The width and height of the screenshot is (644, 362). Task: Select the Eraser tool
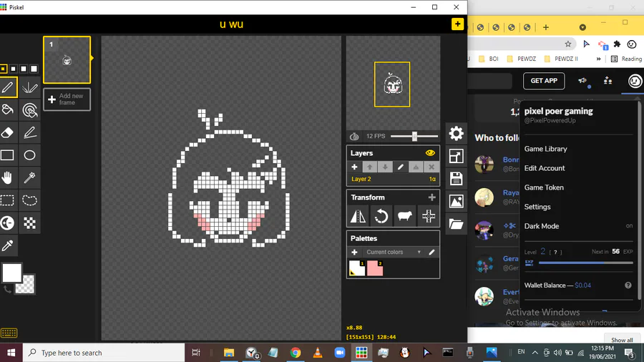pos(7,132)
